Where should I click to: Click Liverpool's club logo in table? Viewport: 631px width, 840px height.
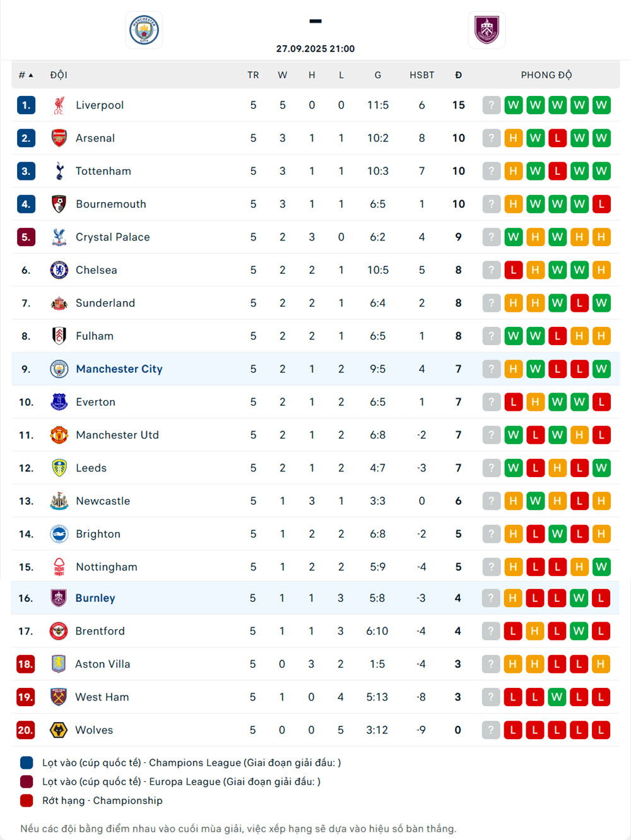click(59, 105)
